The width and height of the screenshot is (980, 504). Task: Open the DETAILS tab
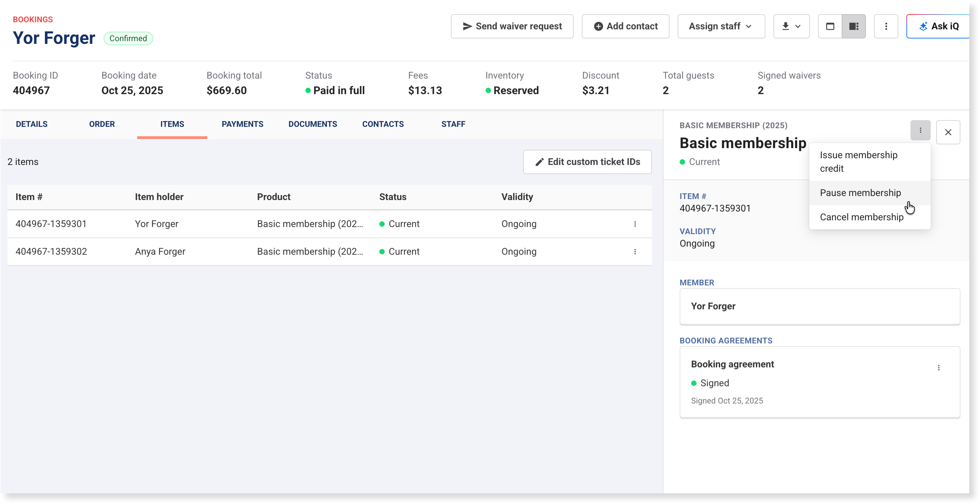(x=32, y=124)
